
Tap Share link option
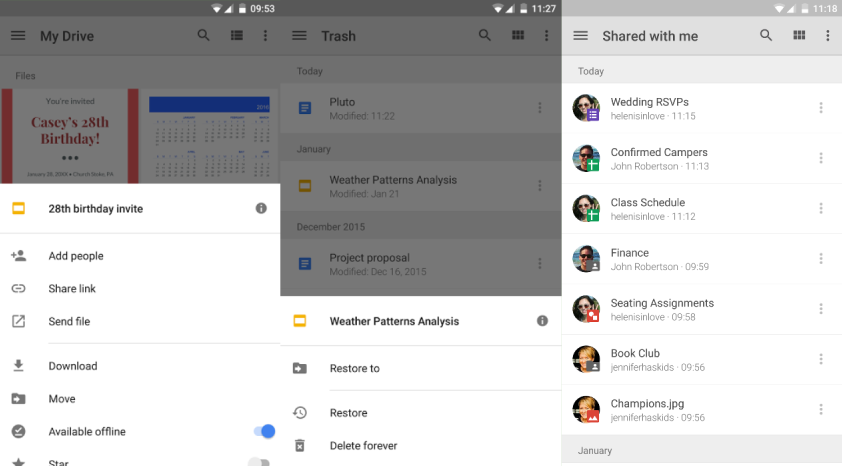click(x=72, y=289)
